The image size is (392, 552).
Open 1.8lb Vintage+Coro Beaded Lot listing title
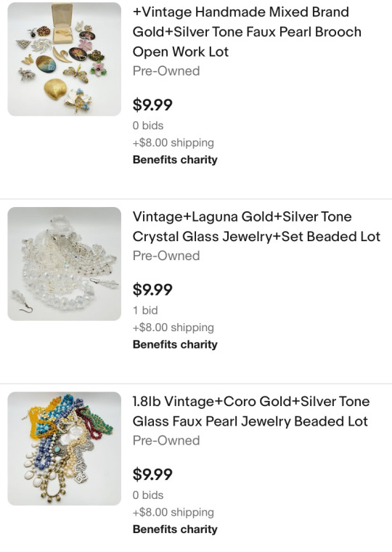251,411
